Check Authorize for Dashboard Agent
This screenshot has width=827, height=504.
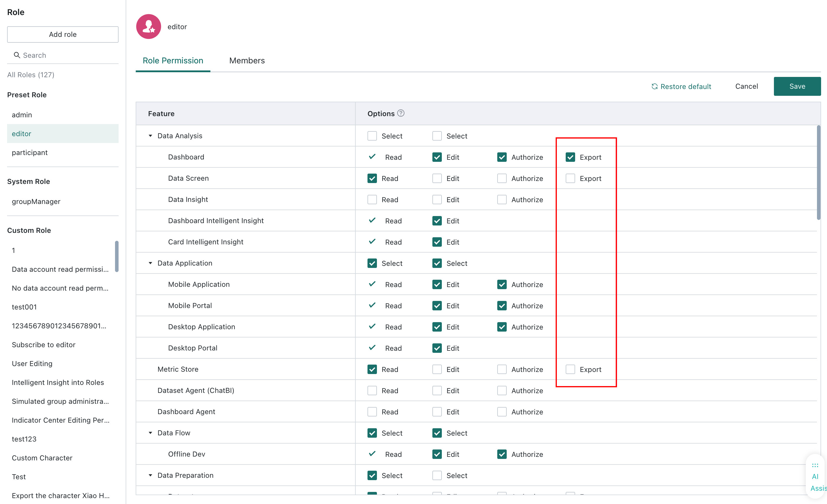click(x=502, y=412)
